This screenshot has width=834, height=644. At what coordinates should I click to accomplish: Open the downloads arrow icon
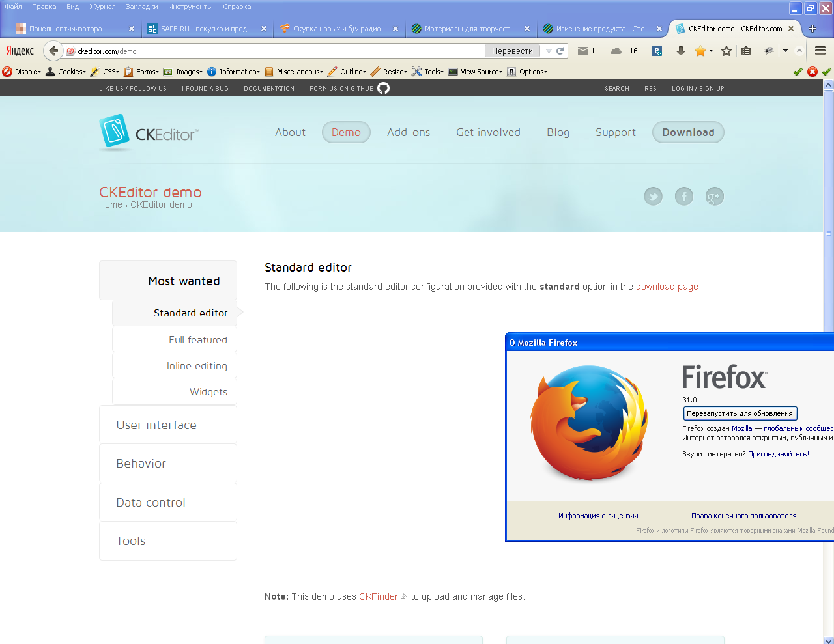click(x=680, y=51)
